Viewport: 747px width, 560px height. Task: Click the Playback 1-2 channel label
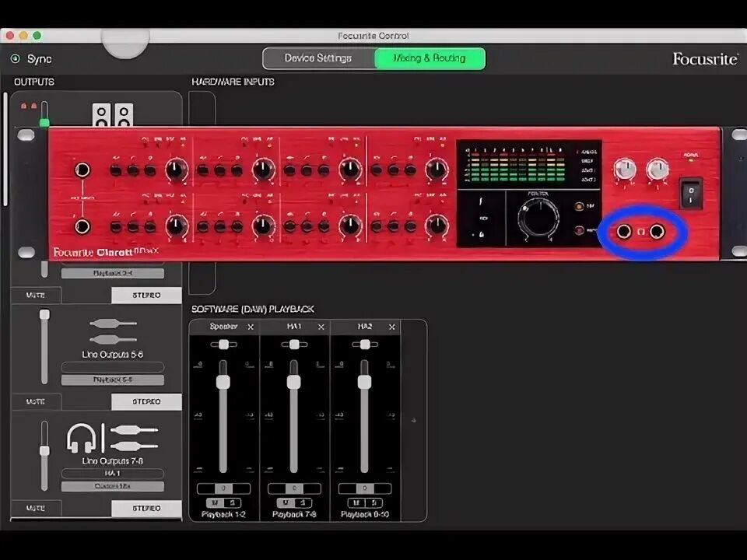click(223, 515)
